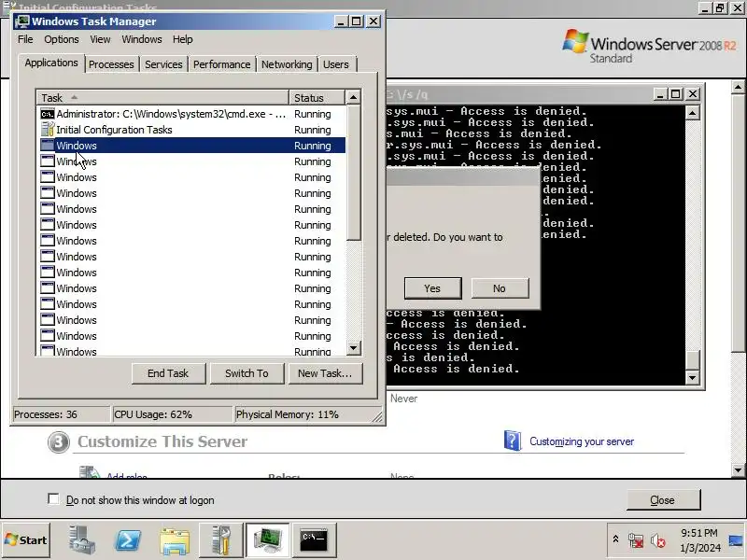Check Do not show this window at logon
747x560 pixels.
pos(53,499)
